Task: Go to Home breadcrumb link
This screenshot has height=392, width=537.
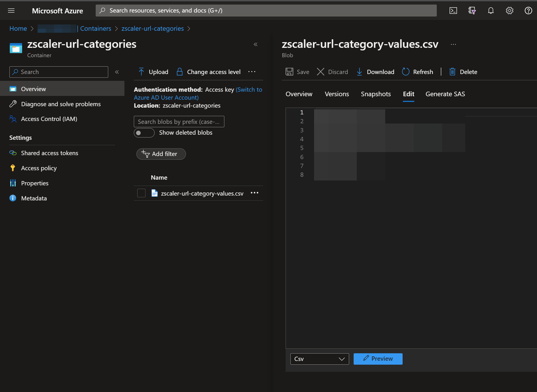Action: [x=18, y=28]
